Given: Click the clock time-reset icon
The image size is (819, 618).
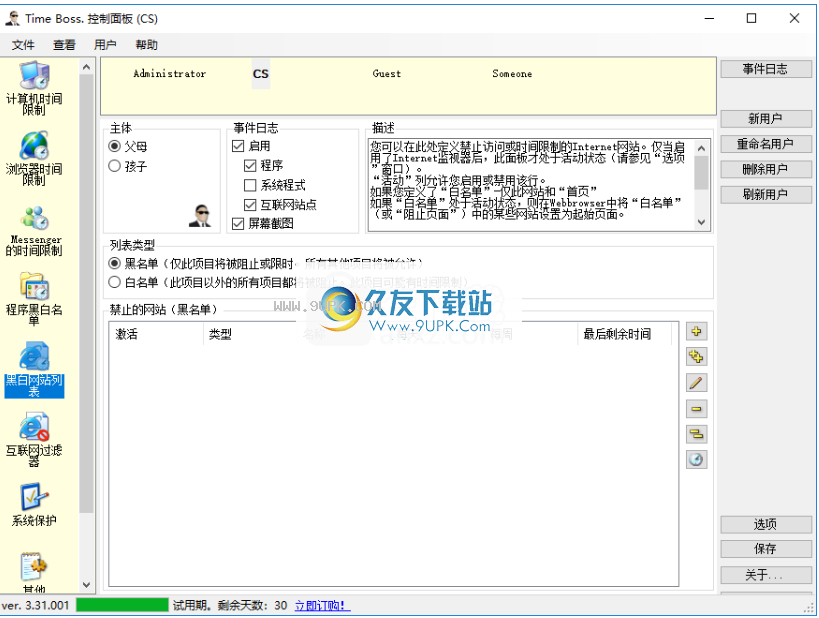Looking at the screenshot, I should coord(696,460).
